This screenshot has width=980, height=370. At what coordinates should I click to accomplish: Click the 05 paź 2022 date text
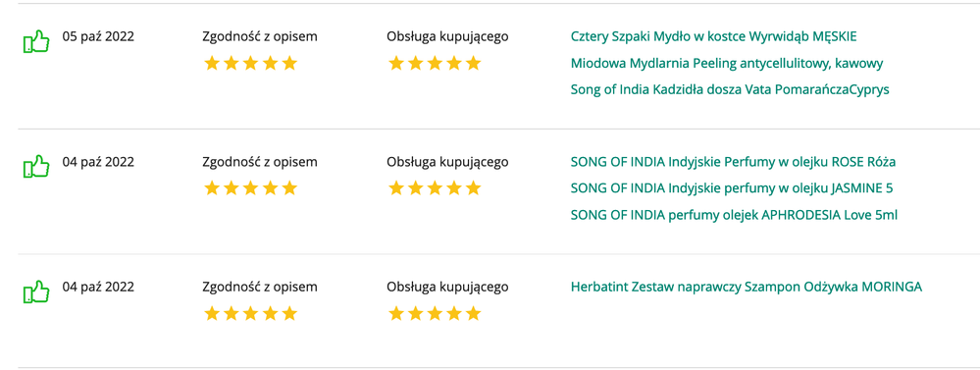coord(98,36)
